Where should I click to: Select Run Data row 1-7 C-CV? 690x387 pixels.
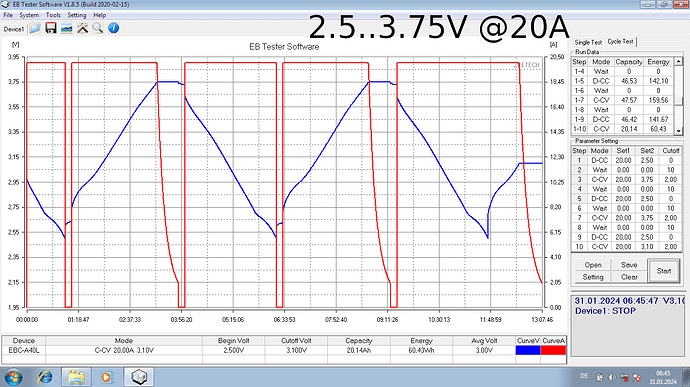pyautogui.click(x=623, y=100)
